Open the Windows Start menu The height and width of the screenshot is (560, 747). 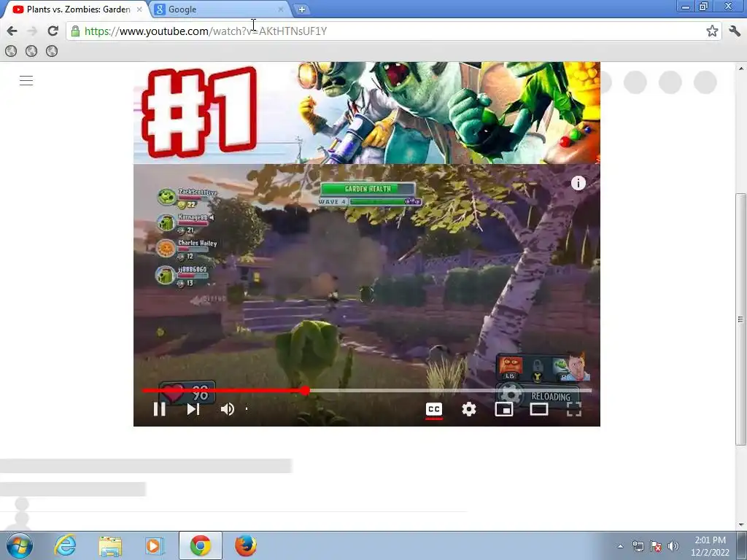tap(20, 545)
